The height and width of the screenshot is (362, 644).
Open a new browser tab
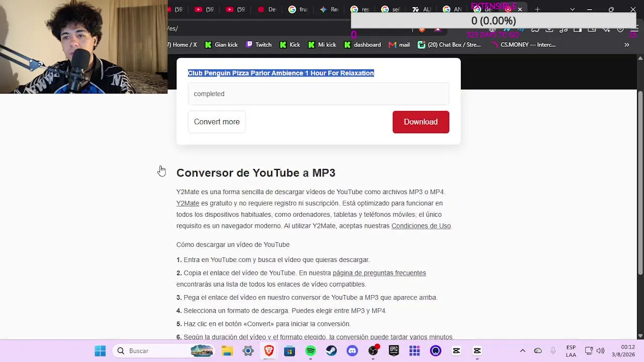pos(537,10)
